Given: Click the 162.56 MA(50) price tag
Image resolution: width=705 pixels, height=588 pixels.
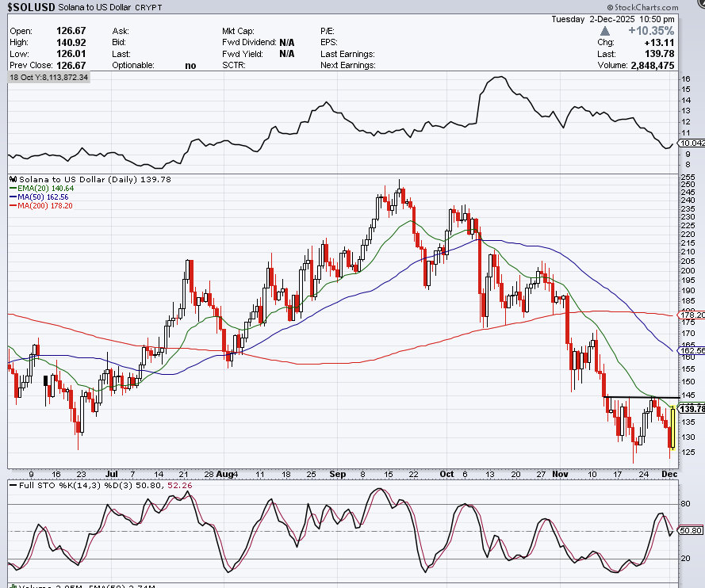Looking at the screenshot, I should point(692,350).
